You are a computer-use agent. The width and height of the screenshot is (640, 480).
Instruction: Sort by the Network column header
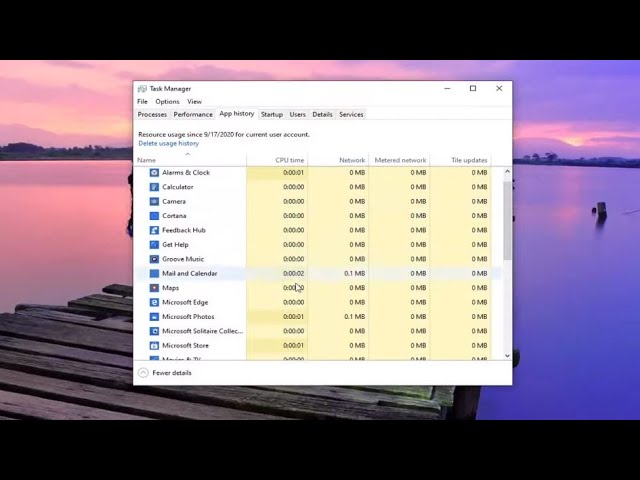click(338, 160)
